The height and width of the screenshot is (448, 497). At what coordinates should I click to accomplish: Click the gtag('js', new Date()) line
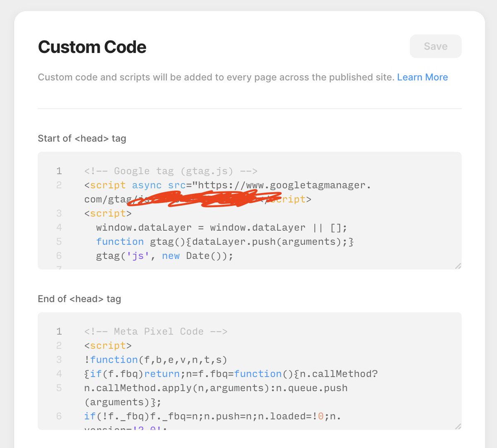point(164,256)
